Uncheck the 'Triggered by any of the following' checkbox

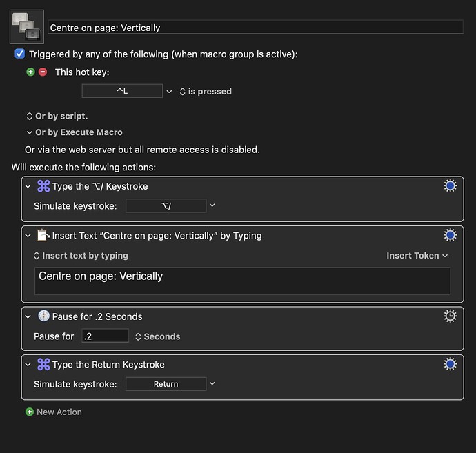click(19, 54)
